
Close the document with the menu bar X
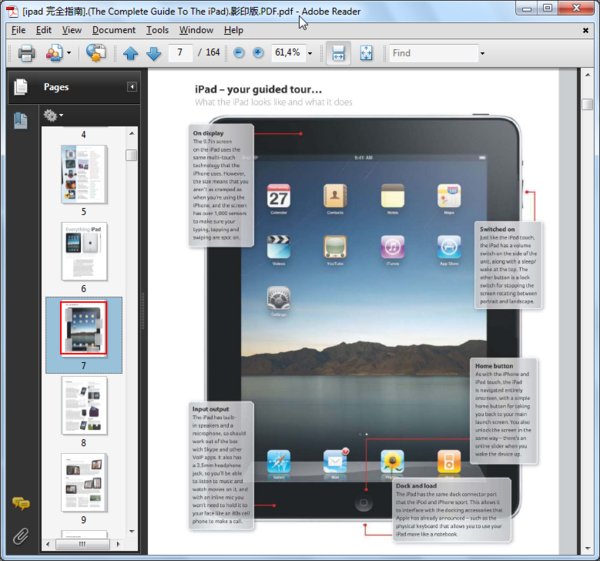(585, 30)
